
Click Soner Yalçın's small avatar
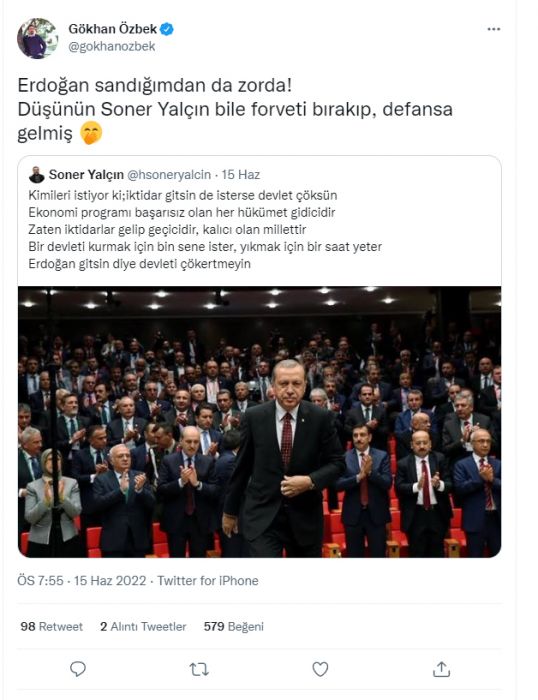37,175
